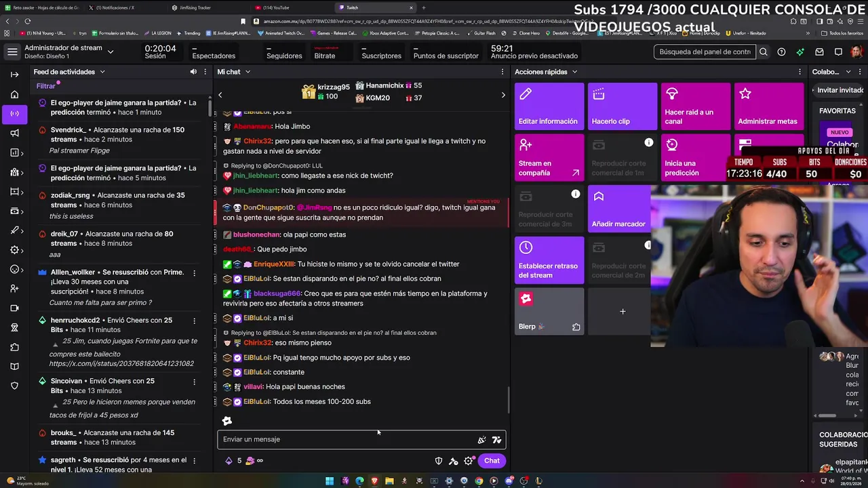
Task: Open a new browser tab
Action: [x=423, y=7]
